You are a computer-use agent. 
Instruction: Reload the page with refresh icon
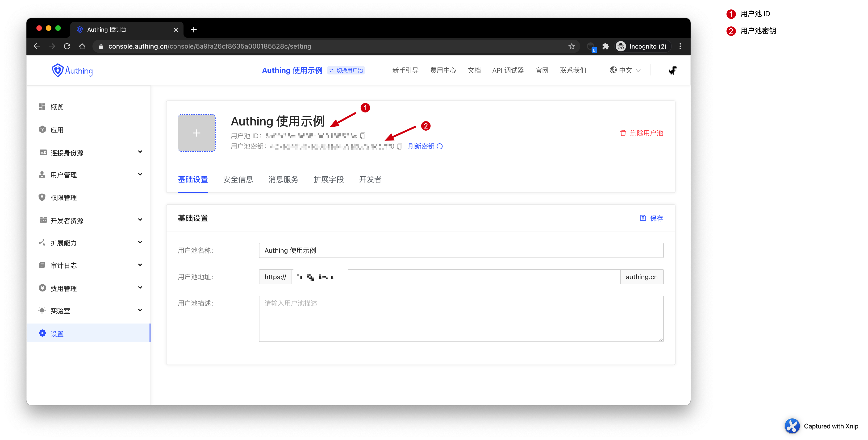point(67,46)
